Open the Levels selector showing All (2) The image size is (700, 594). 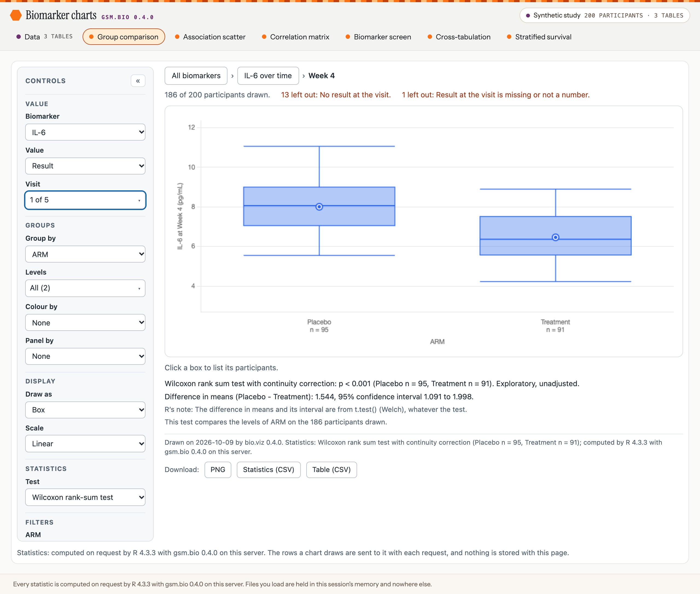pos(85,288)
